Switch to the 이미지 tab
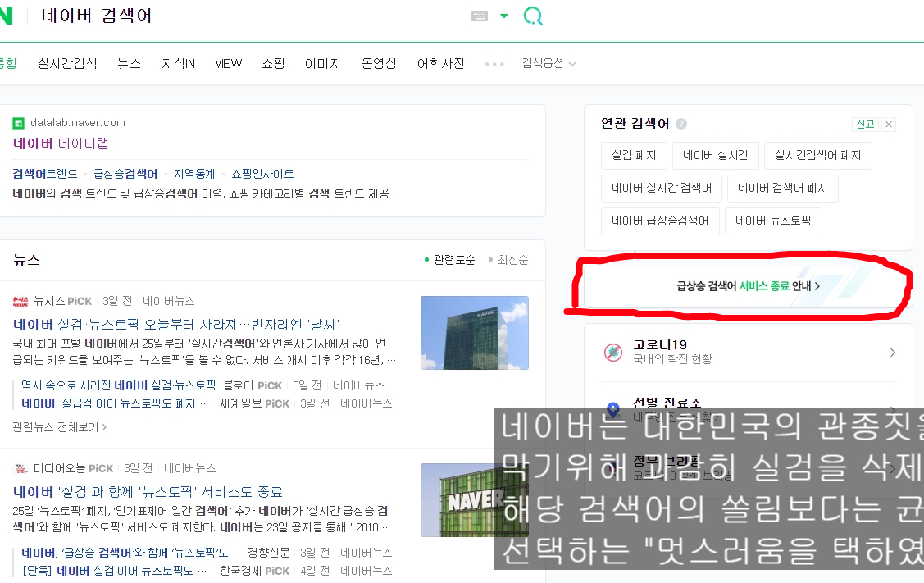The height and width of the screenshot is (583, 924). (x=323, y=63)
